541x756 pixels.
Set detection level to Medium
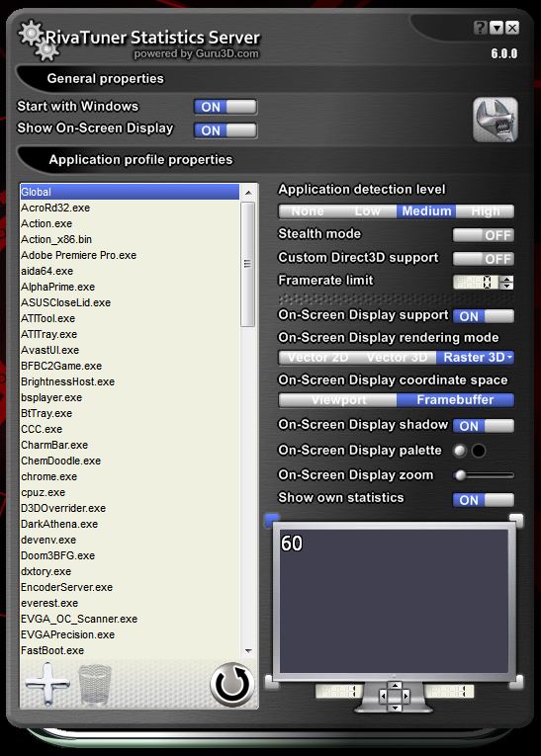426,211
